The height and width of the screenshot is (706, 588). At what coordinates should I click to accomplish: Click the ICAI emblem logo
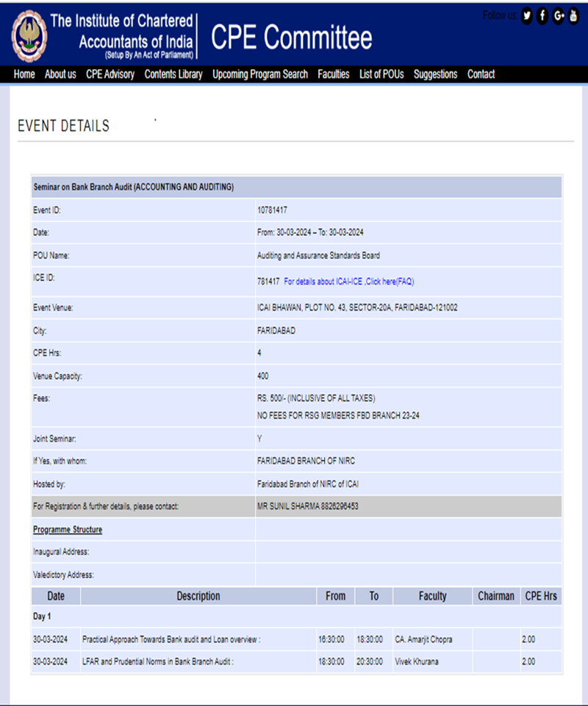click(x=29, y=36)
